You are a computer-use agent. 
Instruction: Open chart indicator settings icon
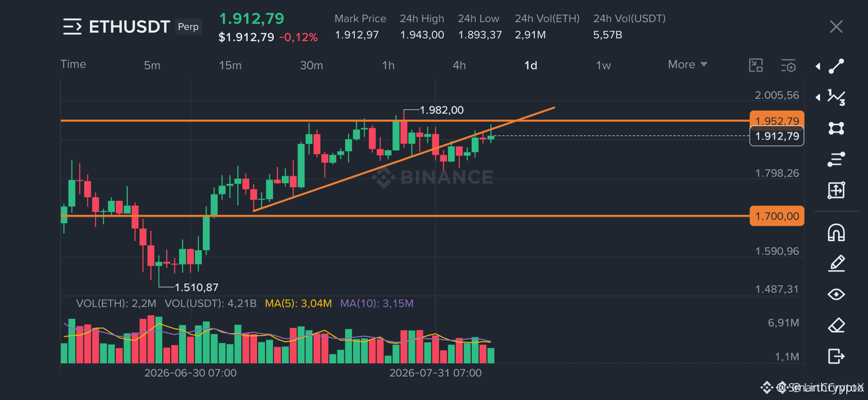coord(788,66)
